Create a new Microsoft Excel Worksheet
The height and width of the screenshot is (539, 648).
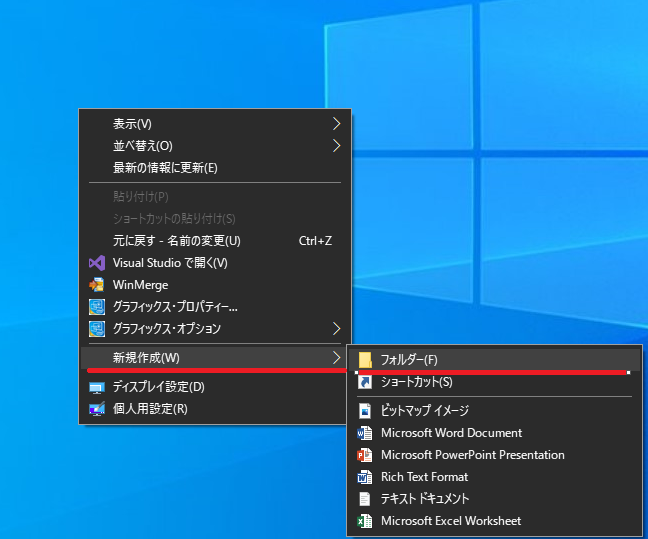[494, 521]
